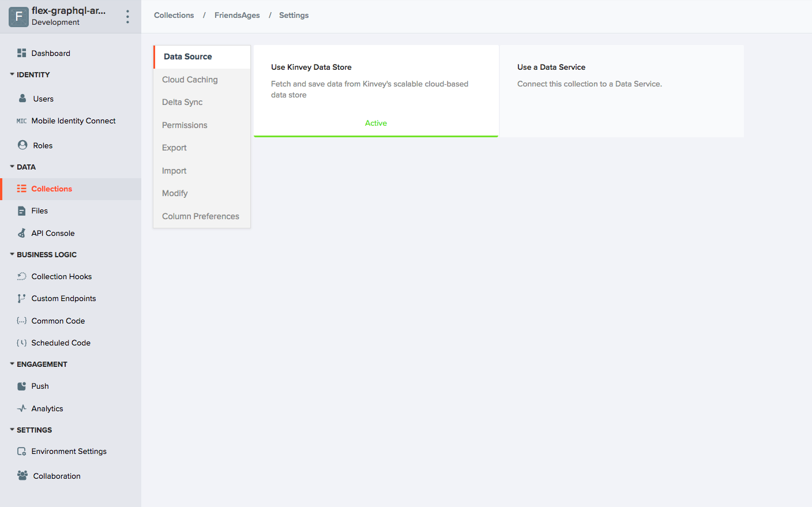Click the Users person icon
The height and width of the screenshot is (507, 812).
point(22,99)
